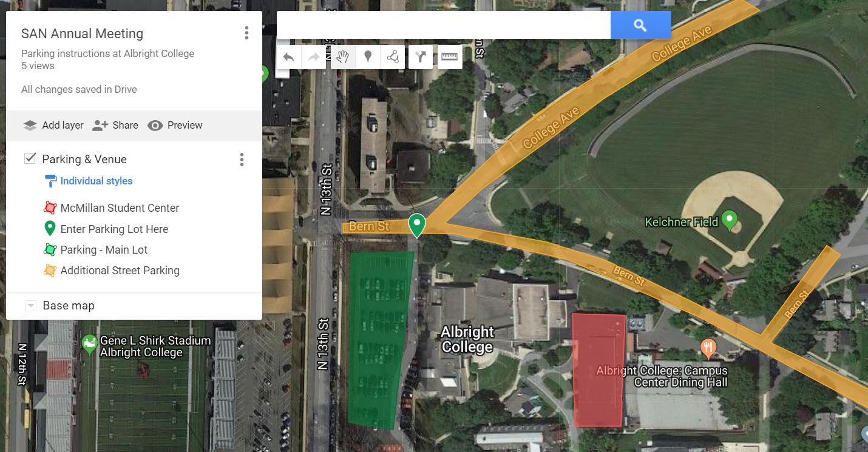The image size is (868, 452).
Task: Click the orange polygon icon beside Additional Street Parking
Action: pos(50,271)
